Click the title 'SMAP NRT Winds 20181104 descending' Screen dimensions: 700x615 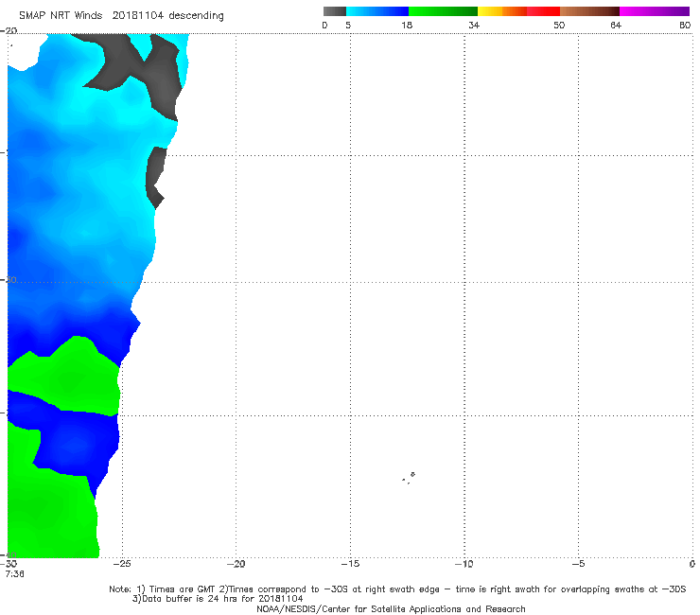point(121,16)
